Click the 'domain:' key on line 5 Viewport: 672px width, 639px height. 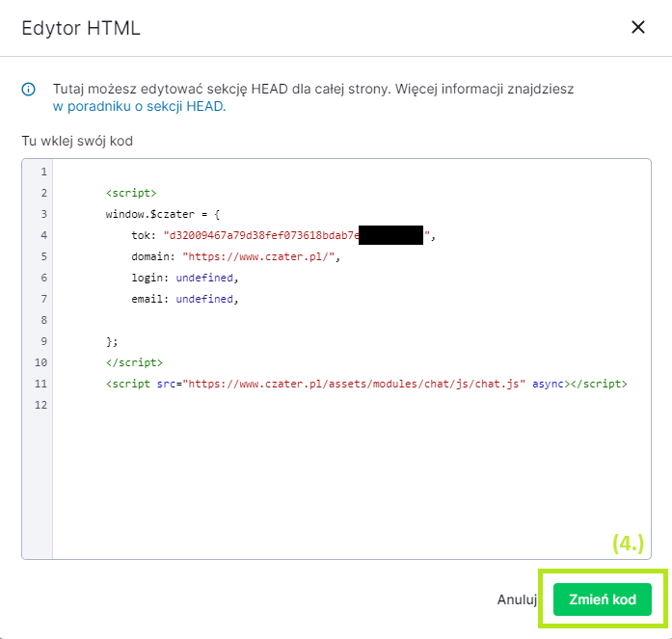[153, 256]
